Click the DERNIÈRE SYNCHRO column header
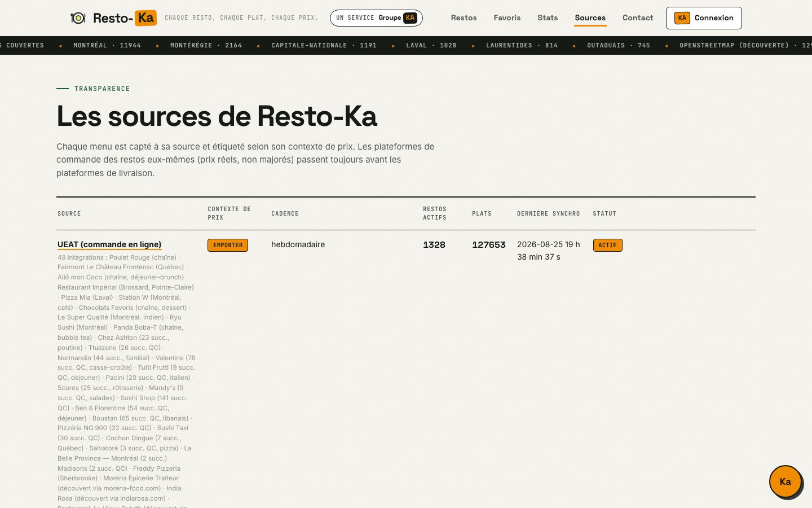The width and height of the screenshot is (812, 508). tap(548, 213)
